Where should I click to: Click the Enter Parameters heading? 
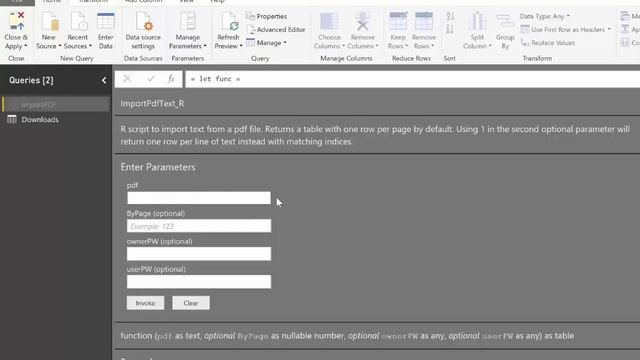(158, 167)
